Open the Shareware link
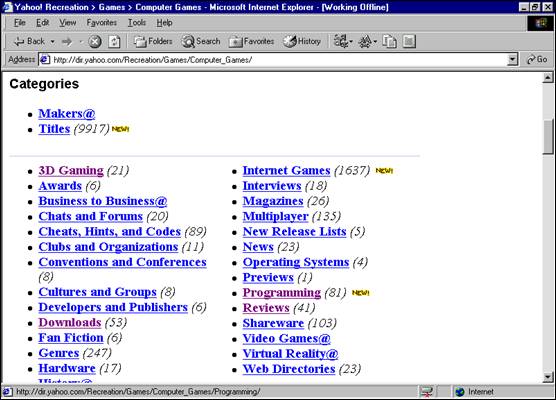Screen dimensions: 556x400 click(273, 323)
